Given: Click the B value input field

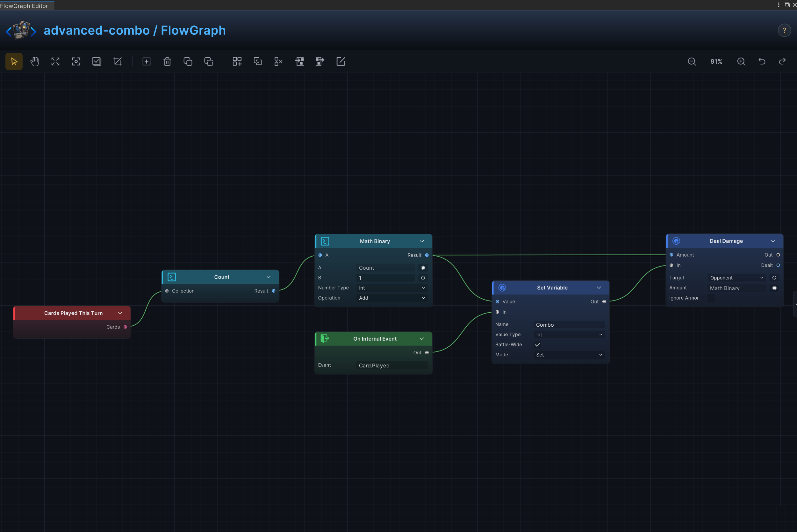Looking at the screenshot, I should click(386, 278).
